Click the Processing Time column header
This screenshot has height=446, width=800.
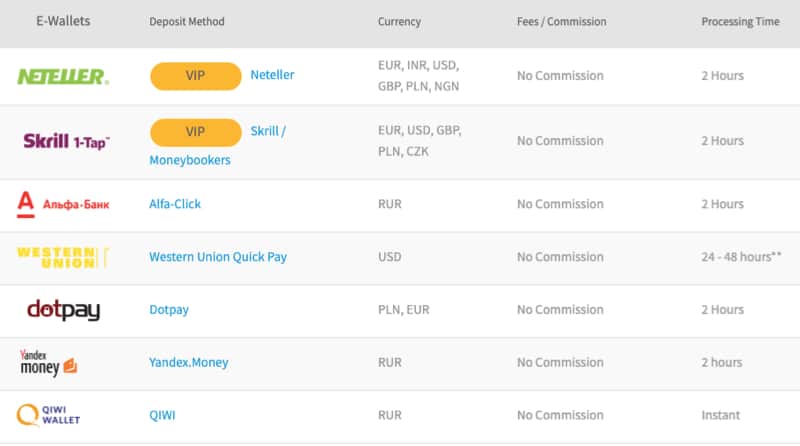click(740, 22)
